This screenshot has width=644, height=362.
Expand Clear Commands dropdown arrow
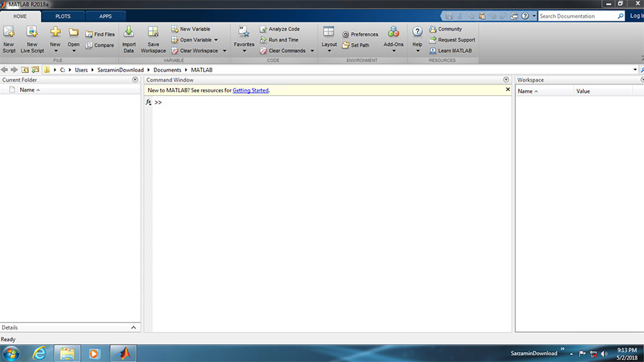point(312,51)
